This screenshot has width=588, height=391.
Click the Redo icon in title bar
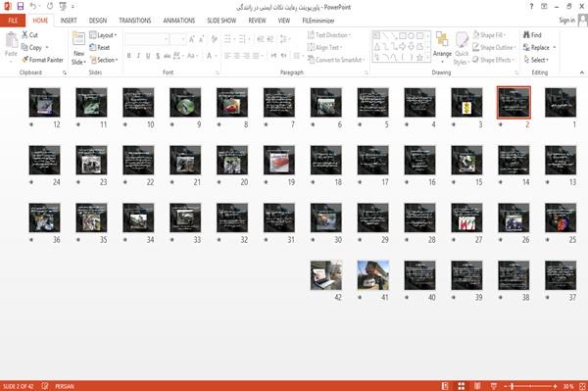pyautogui.click(x=50, y=7)
